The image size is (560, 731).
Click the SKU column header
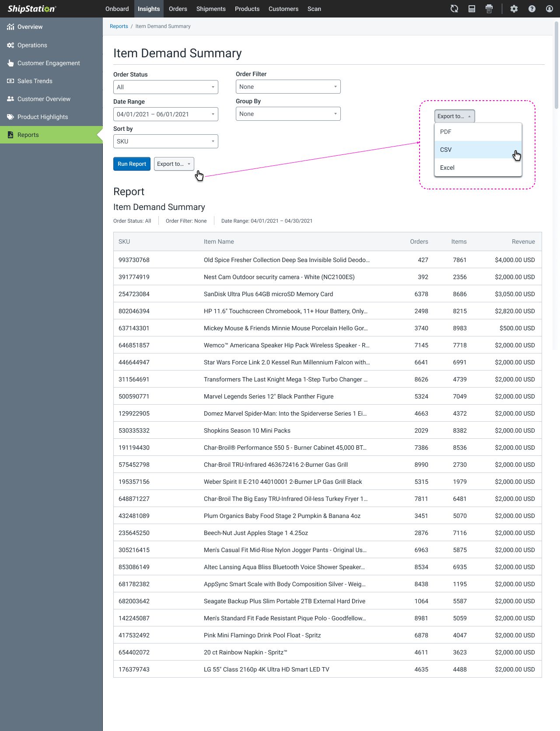click(x=124, y=241)
